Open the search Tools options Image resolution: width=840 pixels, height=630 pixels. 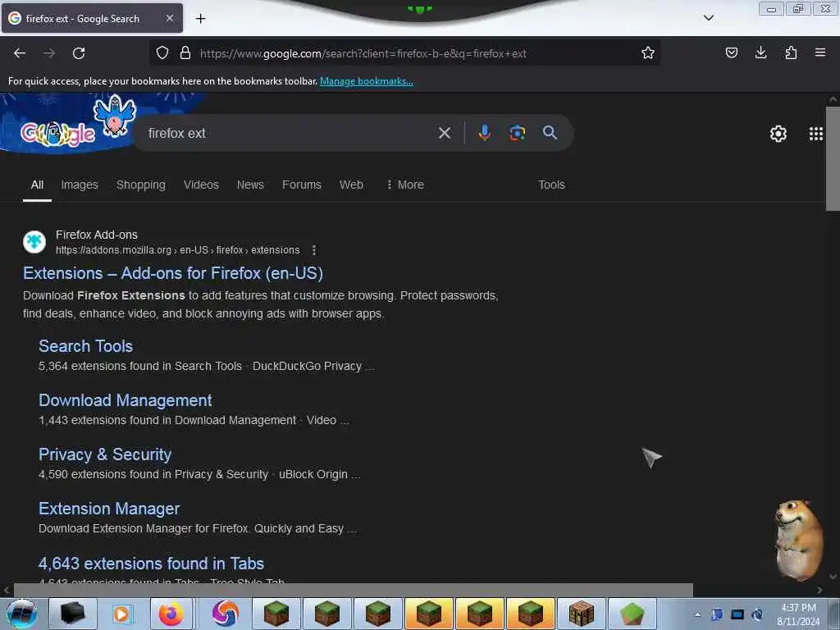551,185
